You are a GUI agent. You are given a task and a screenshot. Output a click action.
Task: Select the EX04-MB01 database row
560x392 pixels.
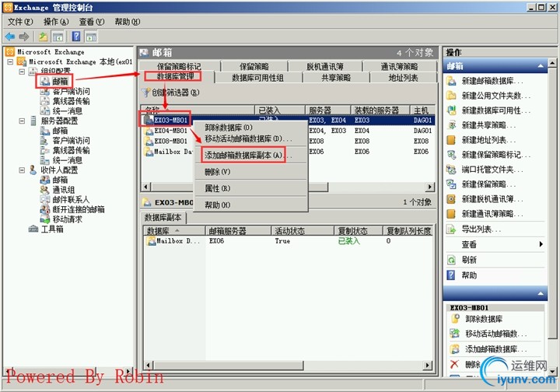coord(288,131)
